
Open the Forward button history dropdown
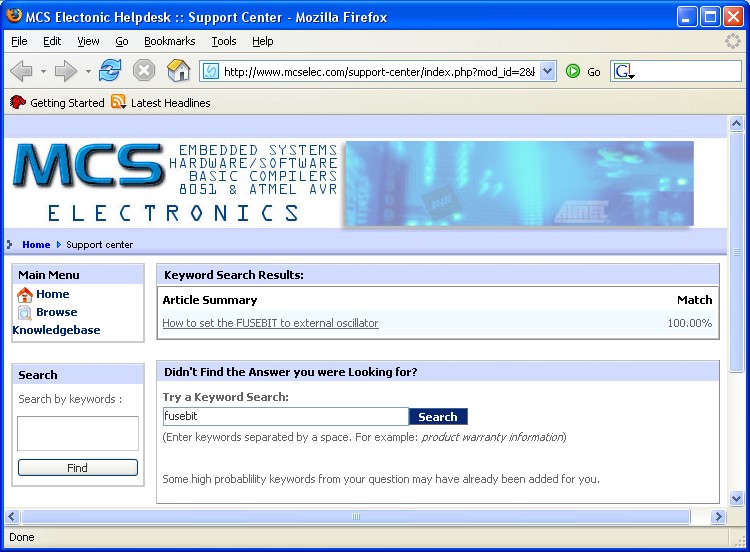[88, 72]
